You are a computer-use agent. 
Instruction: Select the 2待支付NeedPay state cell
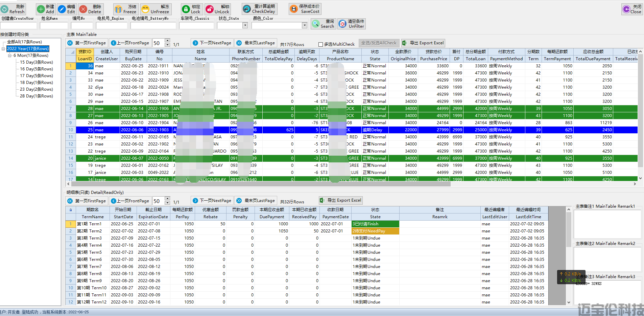[375, 231]
